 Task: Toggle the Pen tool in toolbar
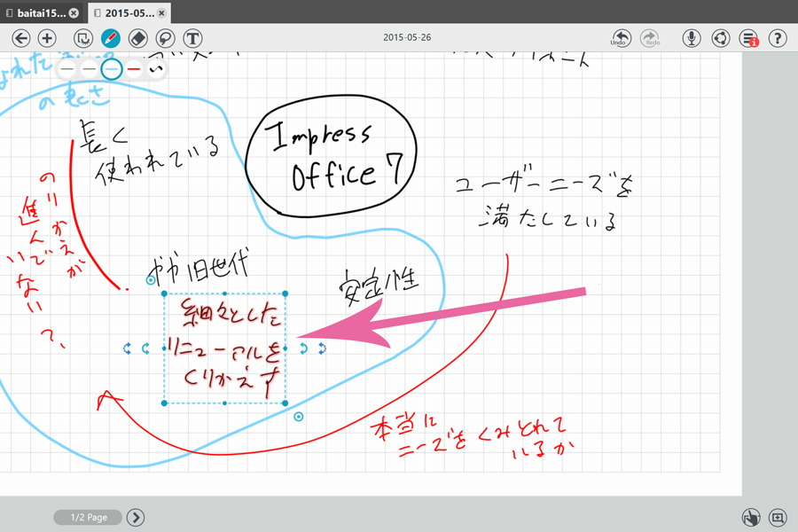110,38
